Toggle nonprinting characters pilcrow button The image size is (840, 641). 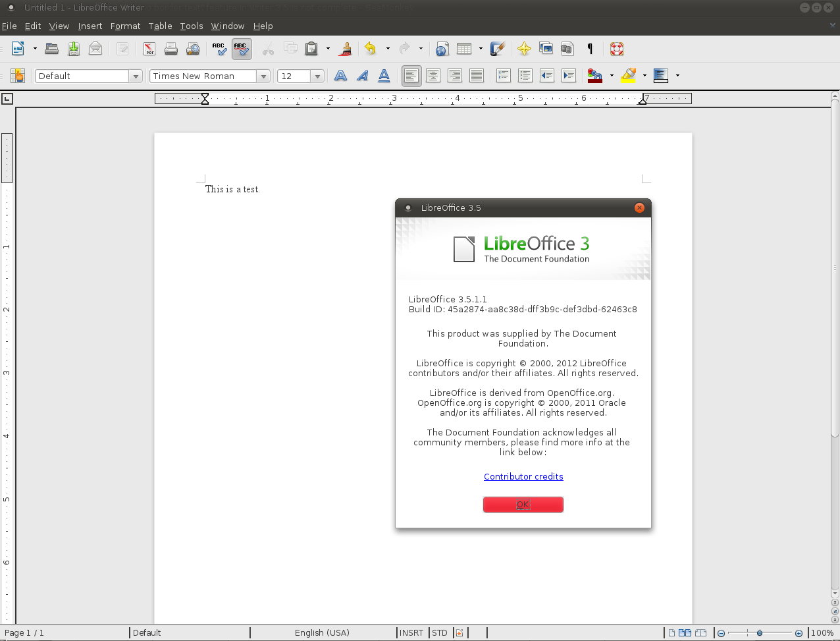point(590,49)
